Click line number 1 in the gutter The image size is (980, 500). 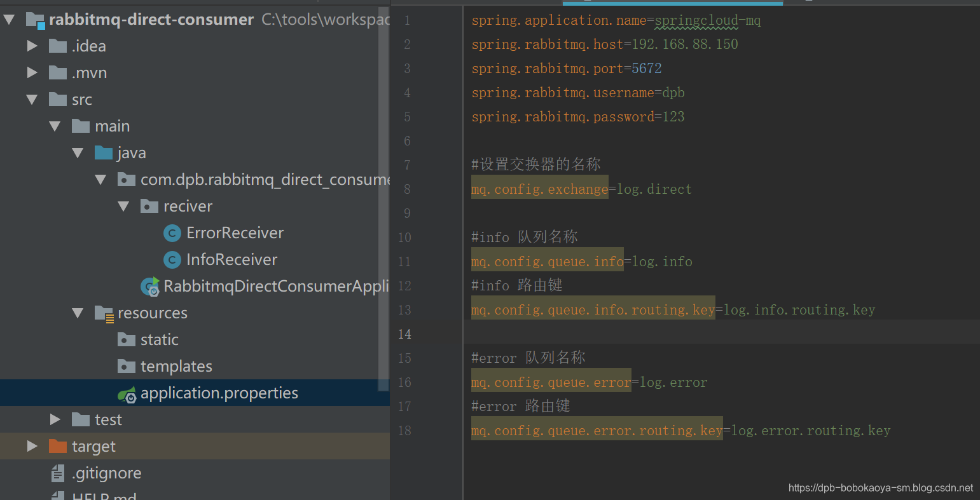point(407,20)
